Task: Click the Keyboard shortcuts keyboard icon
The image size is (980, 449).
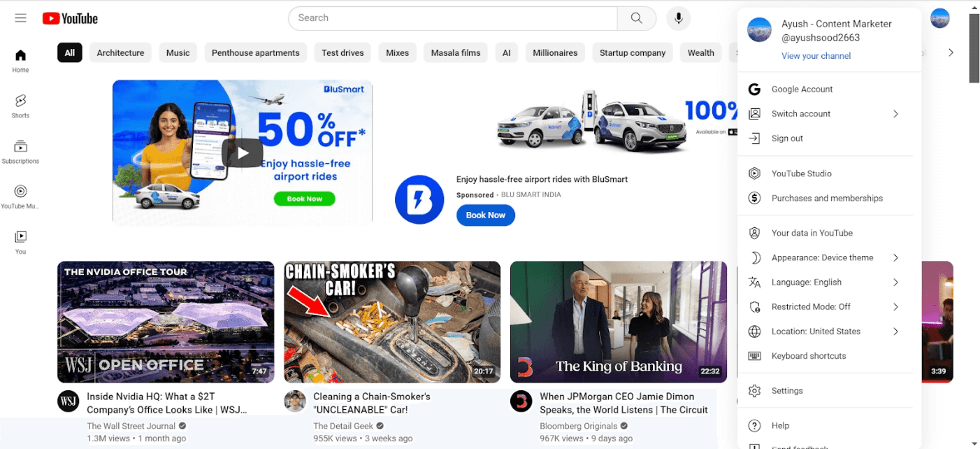Action: point(754,356)
